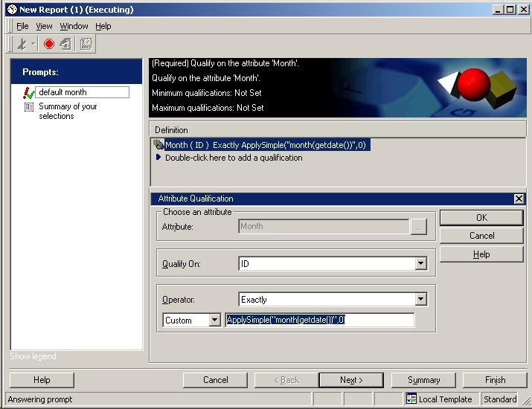This screenshot has width=532, height=409.
Task: Click the Summary of your selections icon
Action: pyautogui.click(x=29, y=107)
